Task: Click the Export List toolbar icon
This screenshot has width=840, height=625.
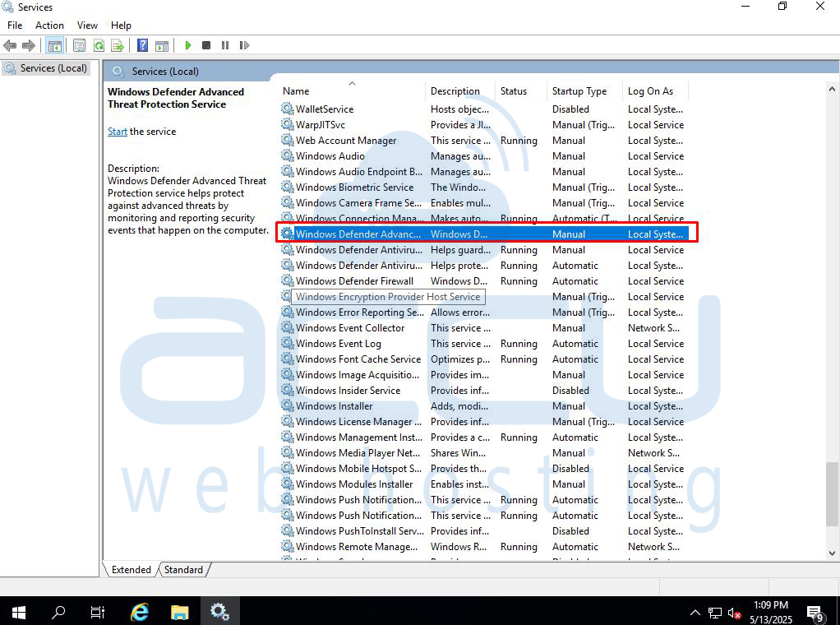Action: point(118,45)
